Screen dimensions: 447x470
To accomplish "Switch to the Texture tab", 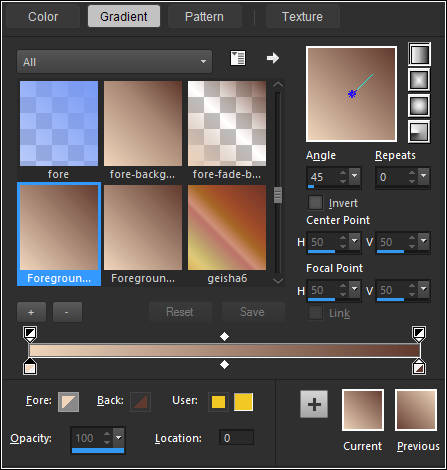I will [x=302, y=16].
